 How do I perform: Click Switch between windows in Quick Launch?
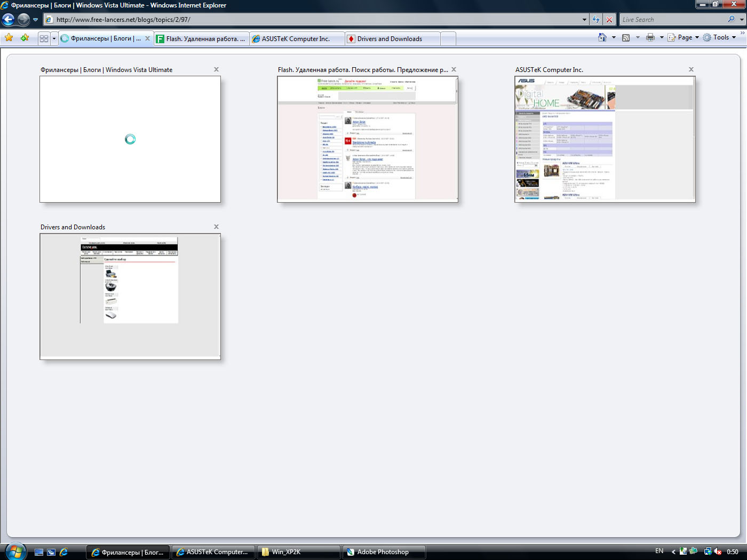coord(51,552)
